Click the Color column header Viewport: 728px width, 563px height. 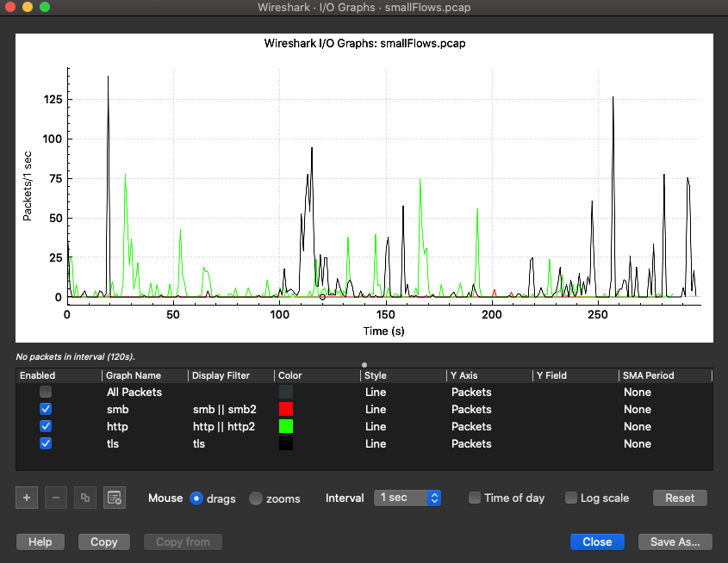[x=318, y=375]
